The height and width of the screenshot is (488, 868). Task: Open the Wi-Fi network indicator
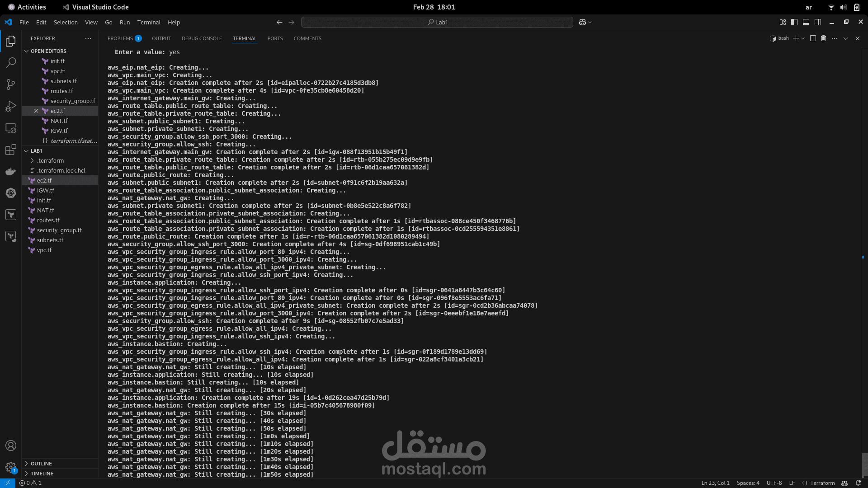click(831, 7)
